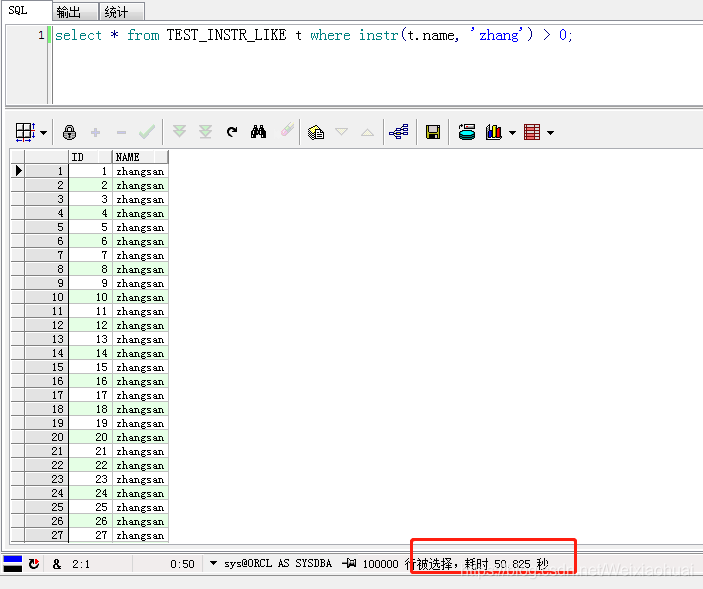
Task: Click the NAME column header
Action: tap(139, 157)
